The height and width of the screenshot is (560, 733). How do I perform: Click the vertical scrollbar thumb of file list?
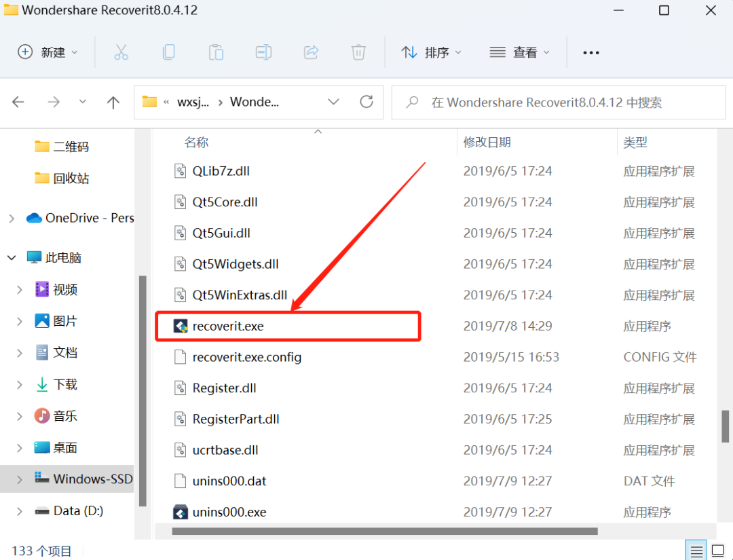click(725, 426)
